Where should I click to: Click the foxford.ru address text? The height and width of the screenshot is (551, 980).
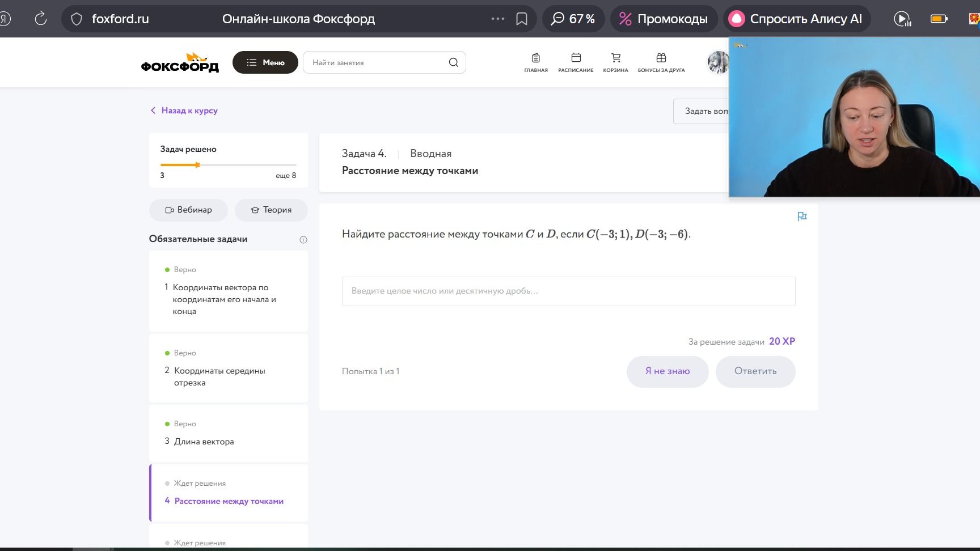(x=120, y=19)
